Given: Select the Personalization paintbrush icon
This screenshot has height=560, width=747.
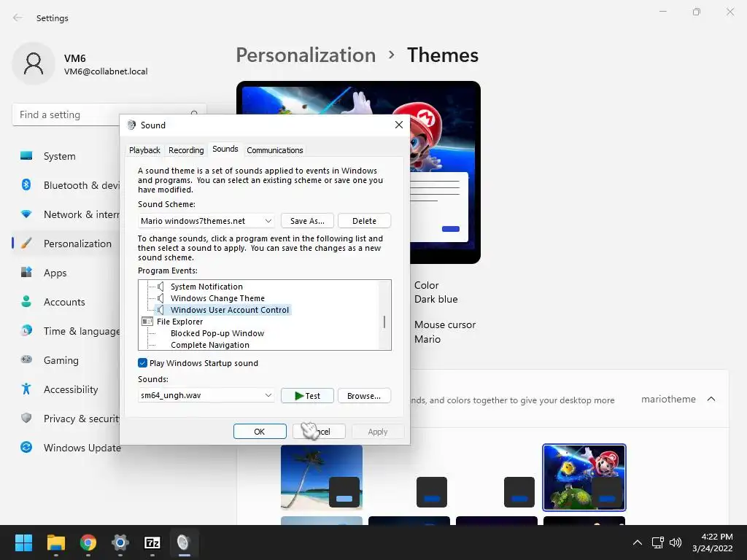Looking at the screenshot, I should (26, 244).
